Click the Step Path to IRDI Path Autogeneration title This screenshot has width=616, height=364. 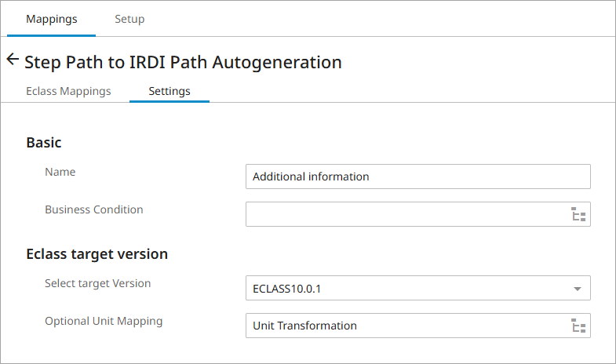click(x=183, y=62)
